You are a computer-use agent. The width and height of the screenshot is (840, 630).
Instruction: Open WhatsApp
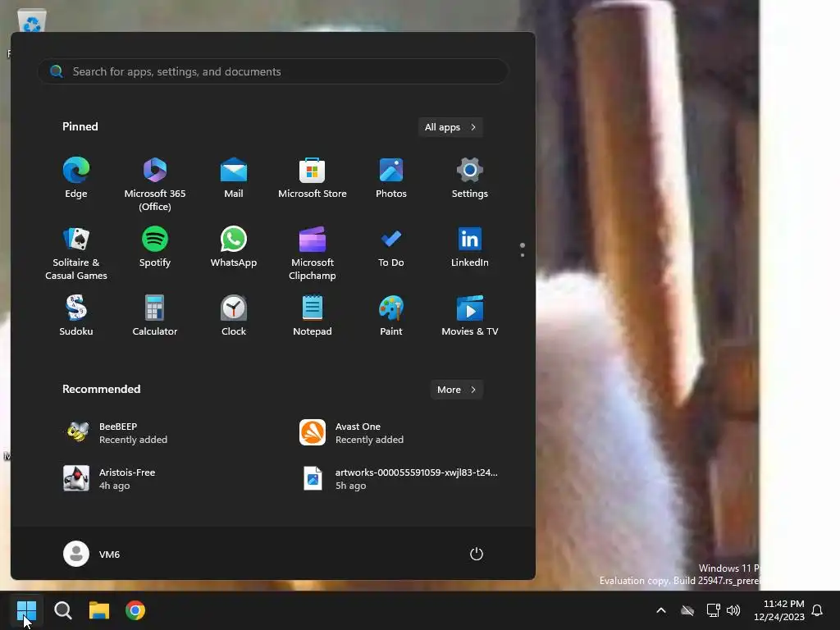[234, 248]
